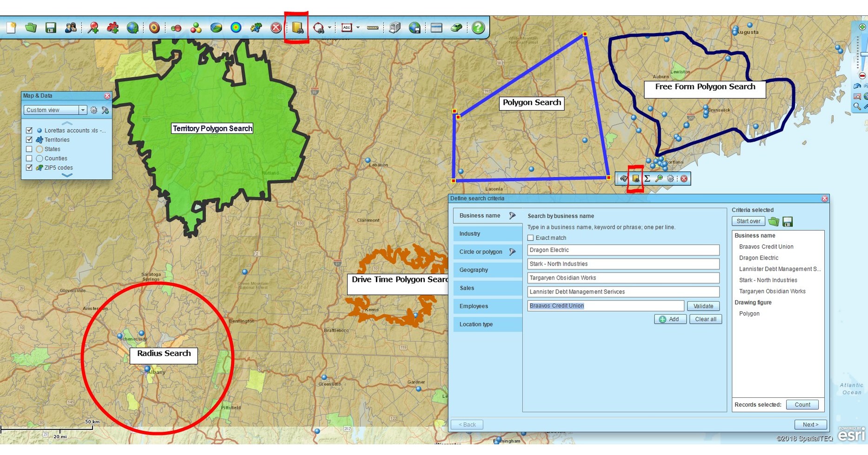Viewport: 868px width, 455px height.
Task: Click the Validate button for Braavos Credit Union
Action: pos(703,306)
